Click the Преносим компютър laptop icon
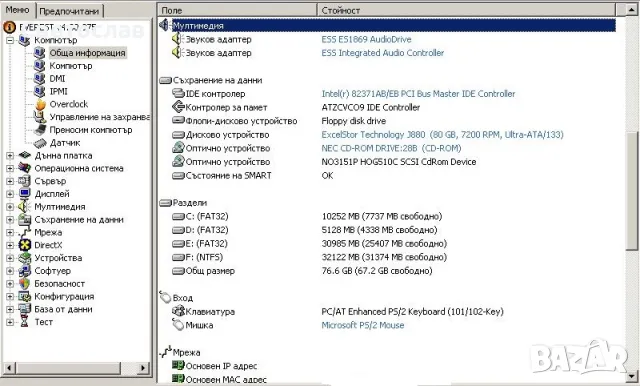 coord(40,130)
